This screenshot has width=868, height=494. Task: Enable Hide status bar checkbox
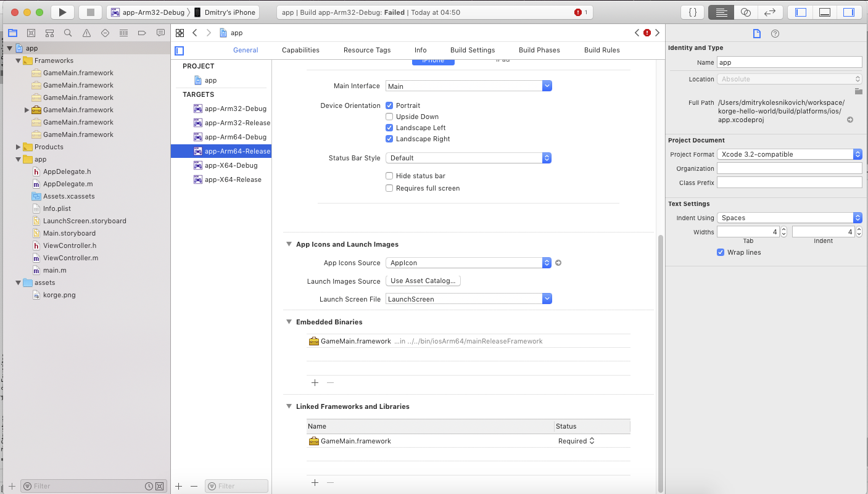pos(389,176)
